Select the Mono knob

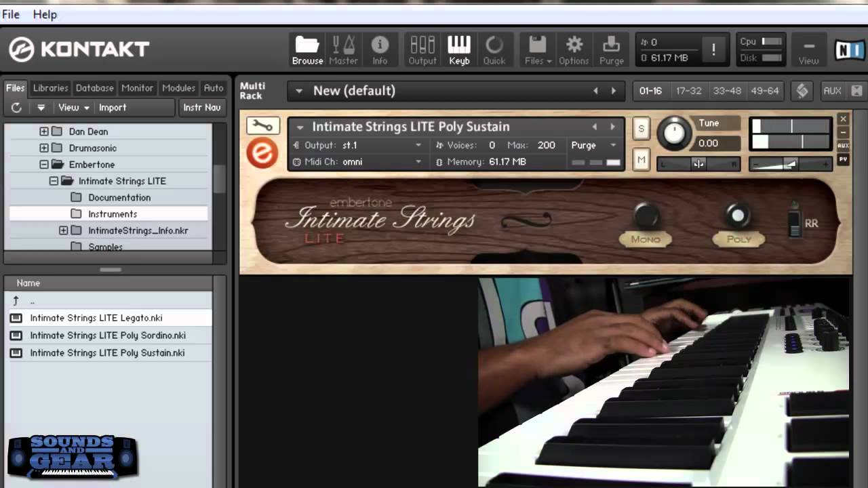point(646,216)
